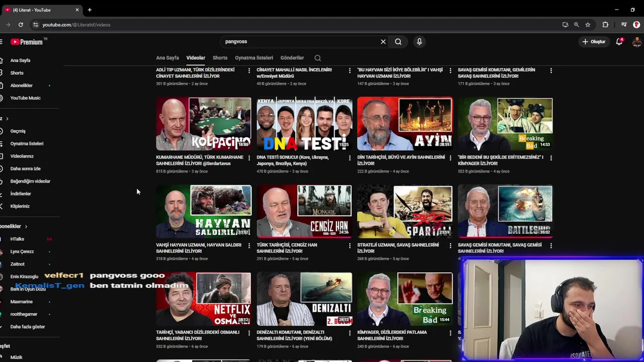Viewport: 644px width, 362px height.
Task: Open YouTube Music in sidebar
Action: [25, 98]
